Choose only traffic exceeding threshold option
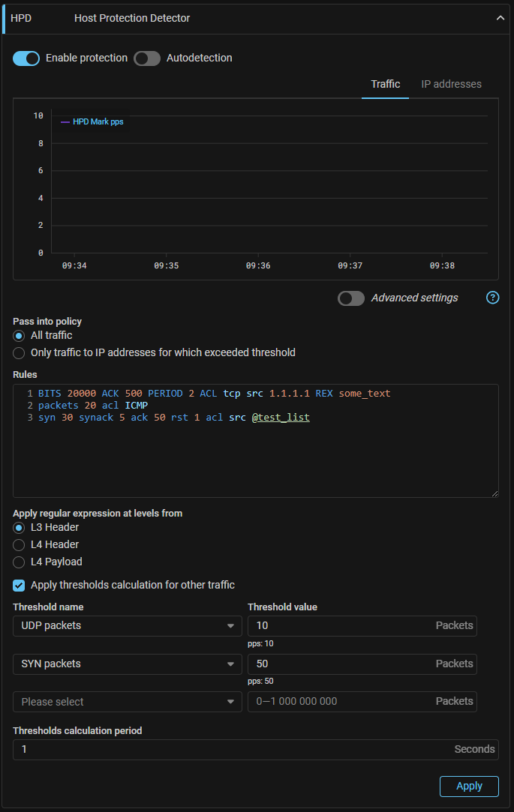Image resolution: width=514 pixels, height=812 pixels. 19,352
